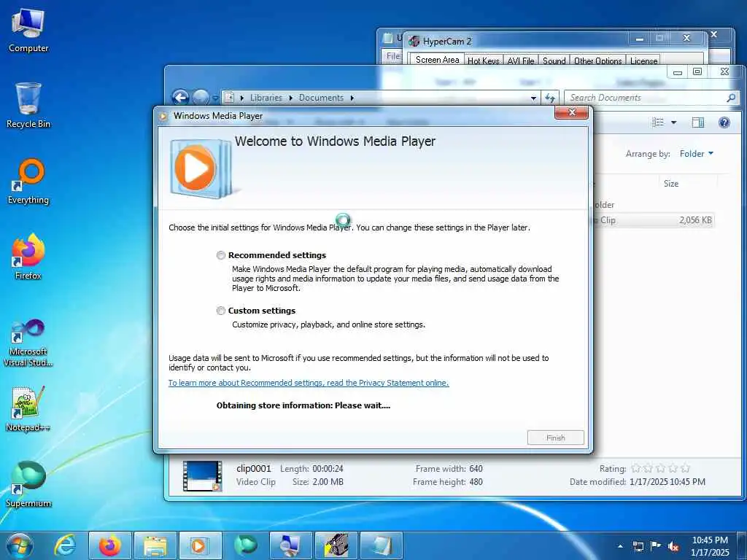
Task: Open the Notepad++ desktop shortcut
Action: 28,408
